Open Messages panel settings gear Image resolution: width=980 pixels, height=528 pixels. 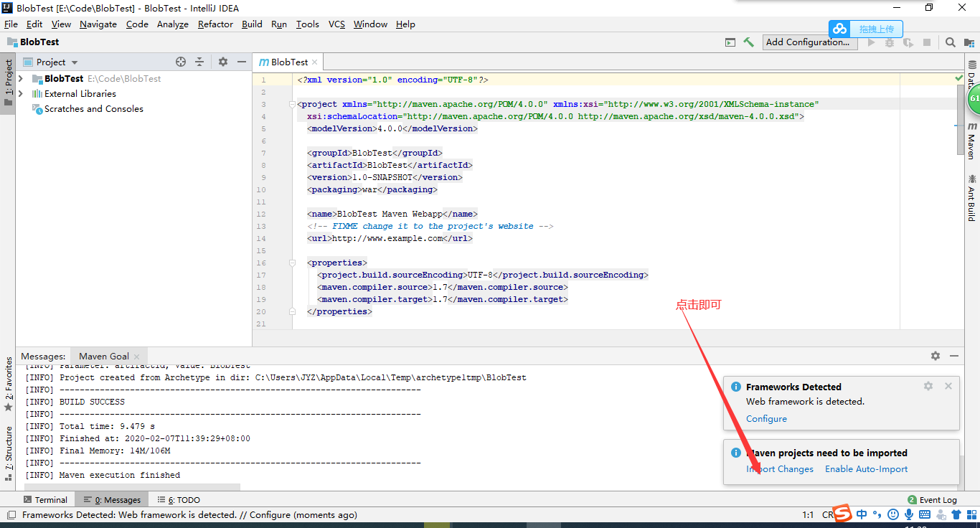(x=936, y=356)
